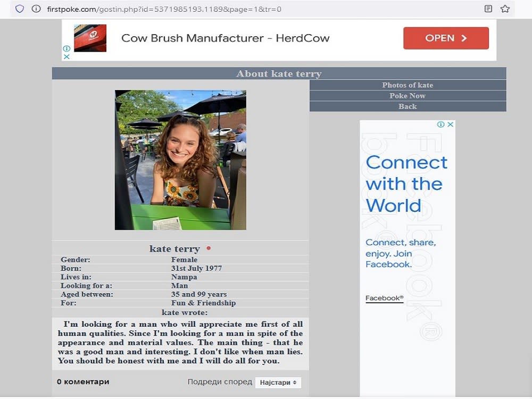The image size is (532, 399).
Task: Bookmark this page with the star icon
Action: click(x=505, y=9)
